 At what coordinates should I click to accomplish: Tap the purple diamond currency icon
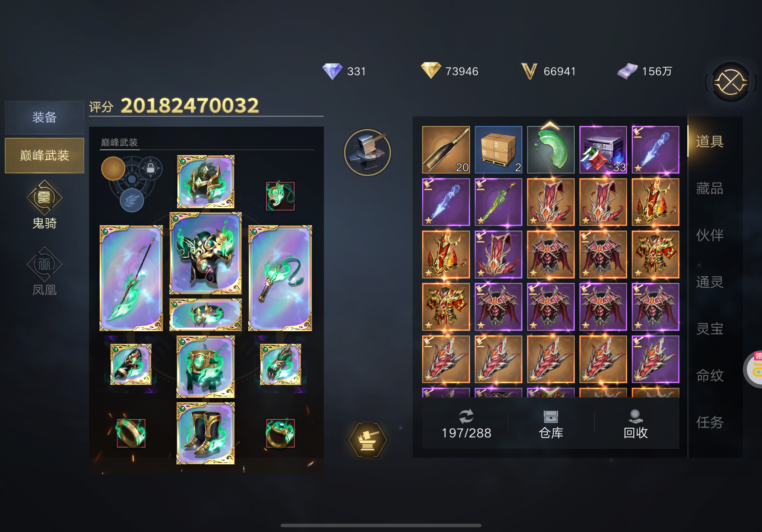coord(332,71)
